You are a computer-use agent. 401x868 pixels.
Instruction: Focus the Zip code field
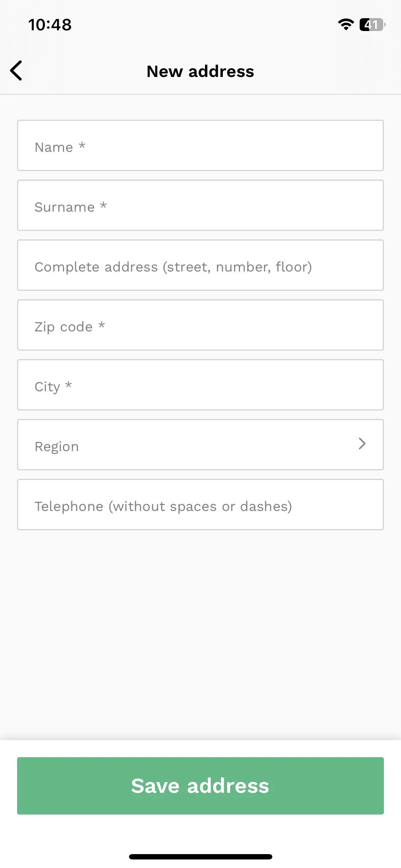[x=200, y=325]
